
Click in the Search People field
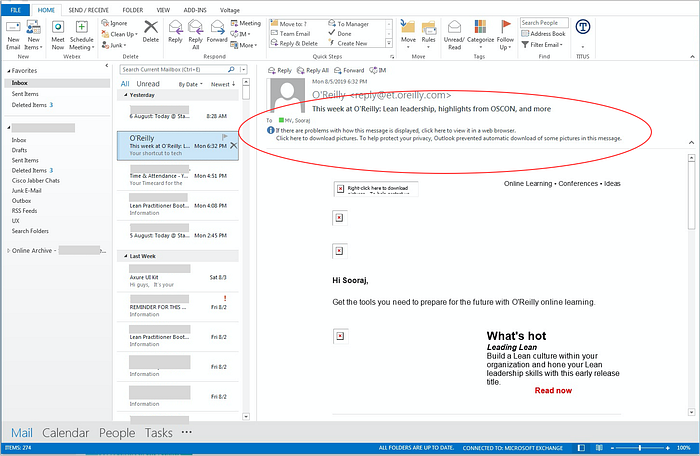[x=544, y=23]
